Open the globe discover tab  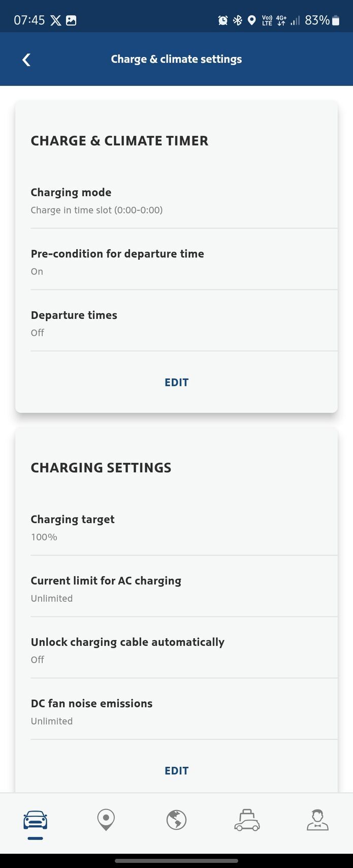(176, 820)
